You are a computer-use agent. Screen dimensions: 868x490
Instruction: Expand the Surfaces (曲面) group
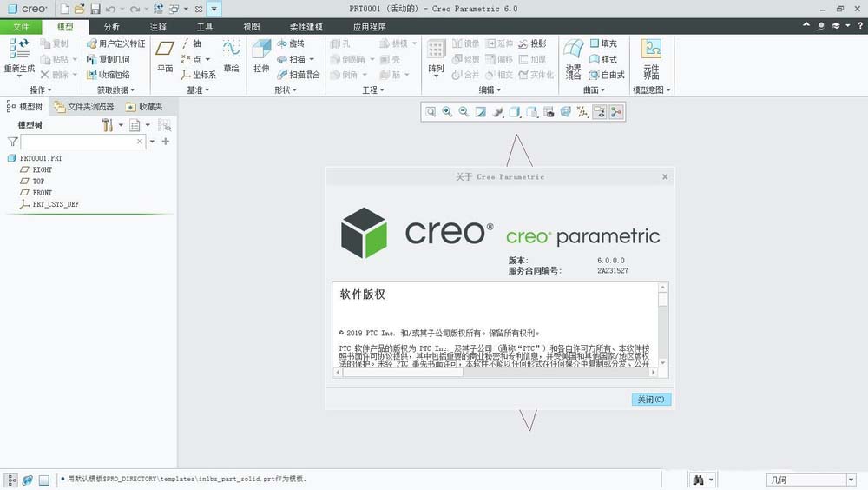(x=594, y=89)
